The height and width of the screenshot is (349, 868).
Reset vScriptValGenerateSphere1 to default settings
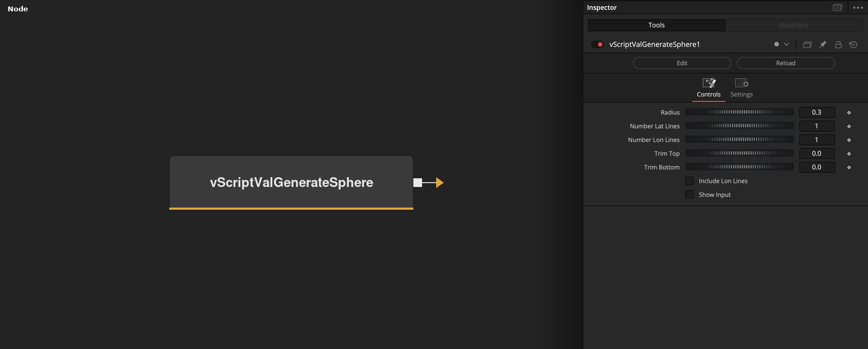pos(853,44)
